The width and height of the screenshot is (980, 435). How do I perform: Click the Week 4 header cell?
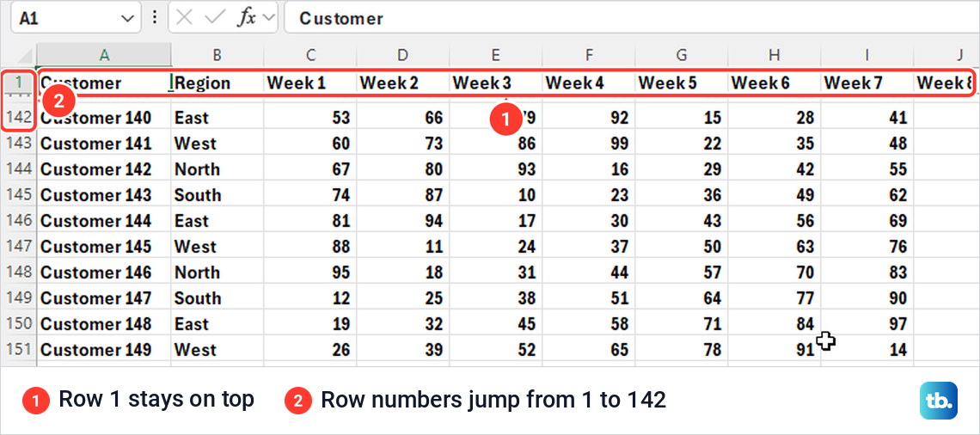pyautogui.click(x=588, y=83)
